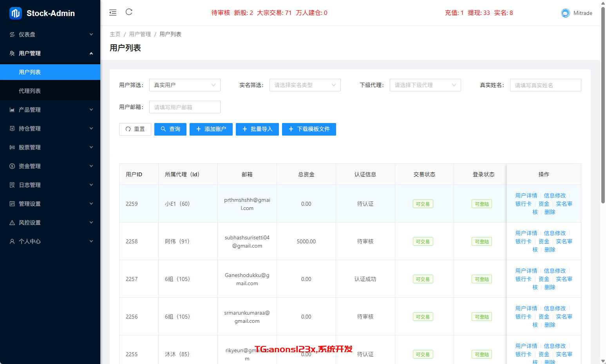Click the page refresh icon
This screenshot has height=364, width=606.
tap(129, 12)
